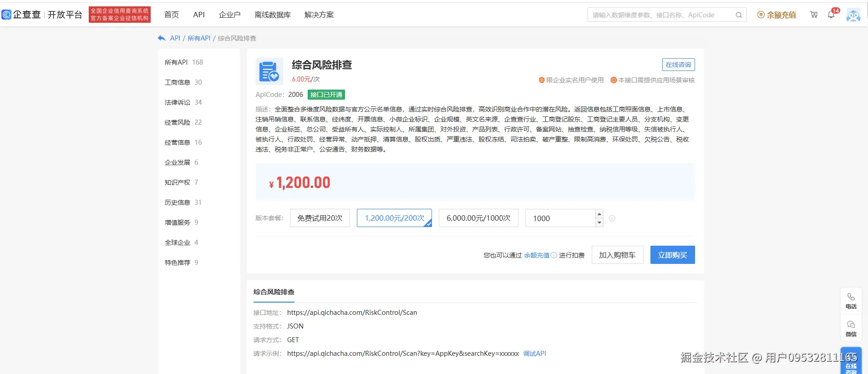This screenshot has height=374, width=868.
Task: Click the icon by 本接口需提供应用场景审核
Action: 614,80
